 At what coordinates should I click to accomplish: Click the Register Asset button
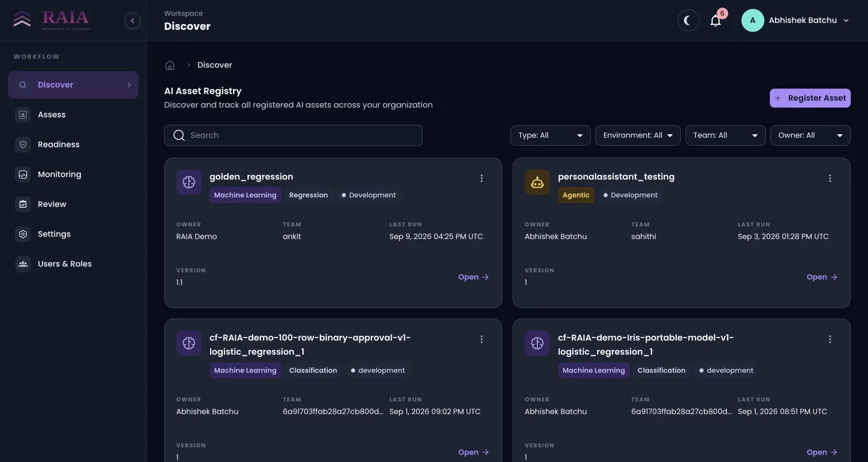click(x=810, y=98)
